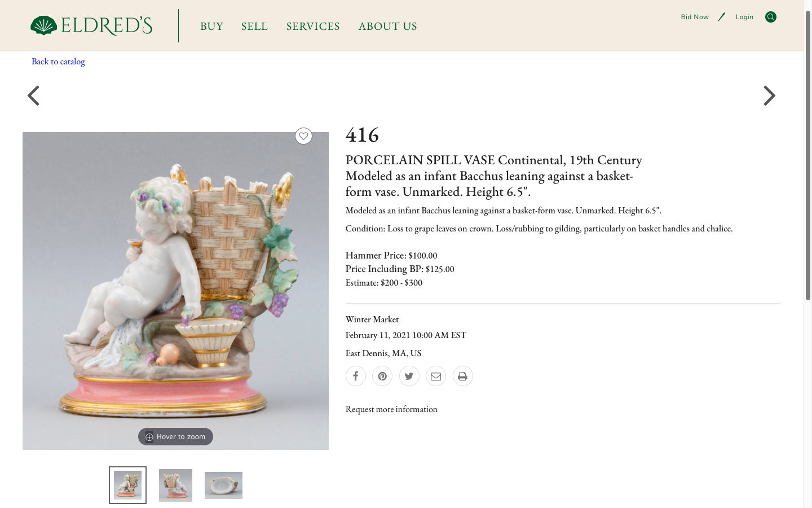Open the Sell menu
This screenshot has width=812, height=508.
pos(254,27)
